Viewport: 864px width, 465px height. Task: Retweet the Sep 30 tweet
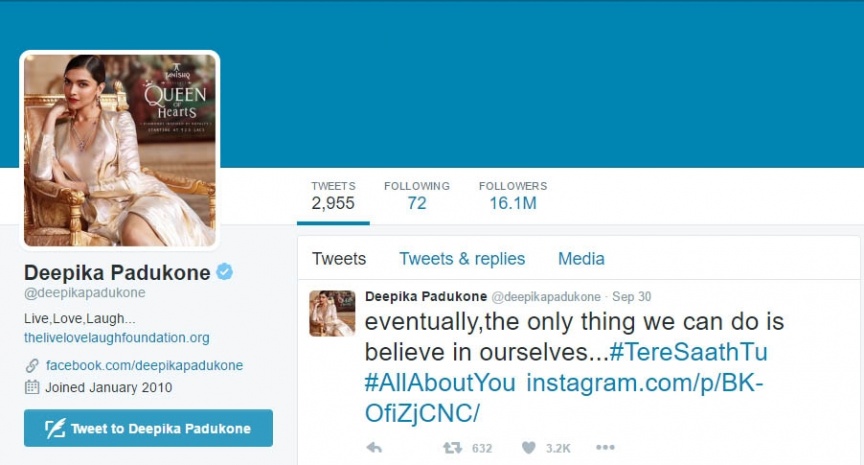coord(452,448)
